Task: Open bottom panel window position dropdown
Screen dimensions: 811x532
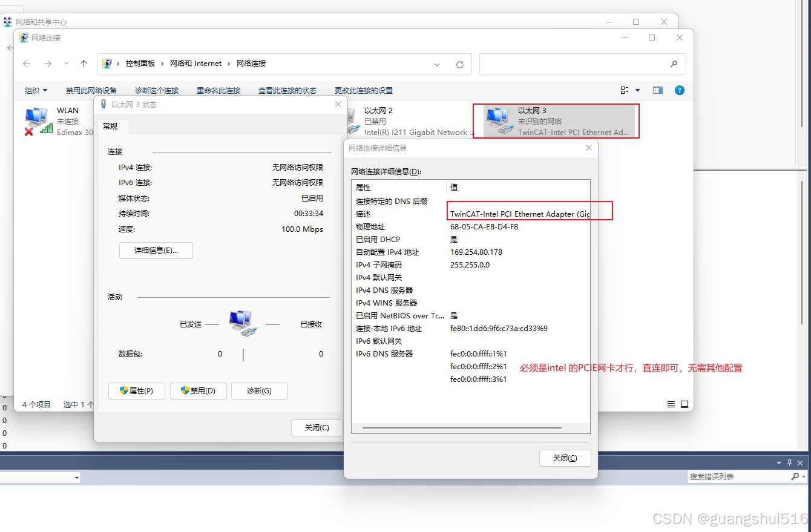Action: (x=779, y=462)
